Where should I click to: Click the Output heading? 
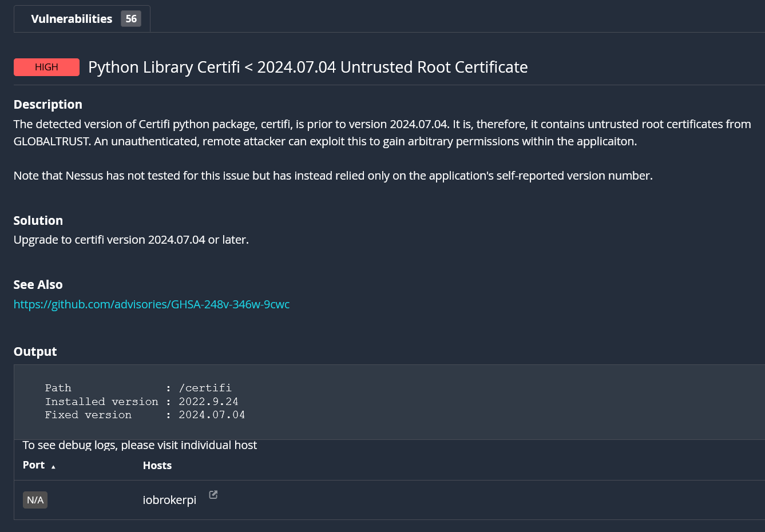click(x=35, y=351)
